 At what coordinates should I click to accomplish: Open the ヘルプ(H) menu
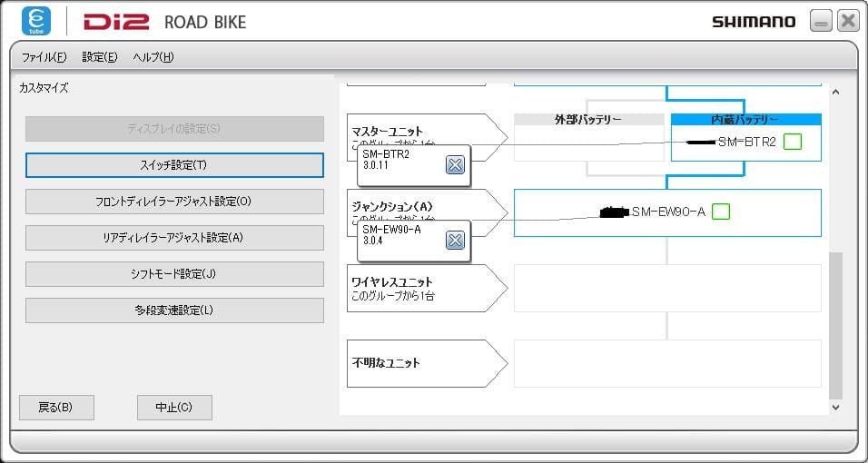pyautogui.click(x=153, y=57)
